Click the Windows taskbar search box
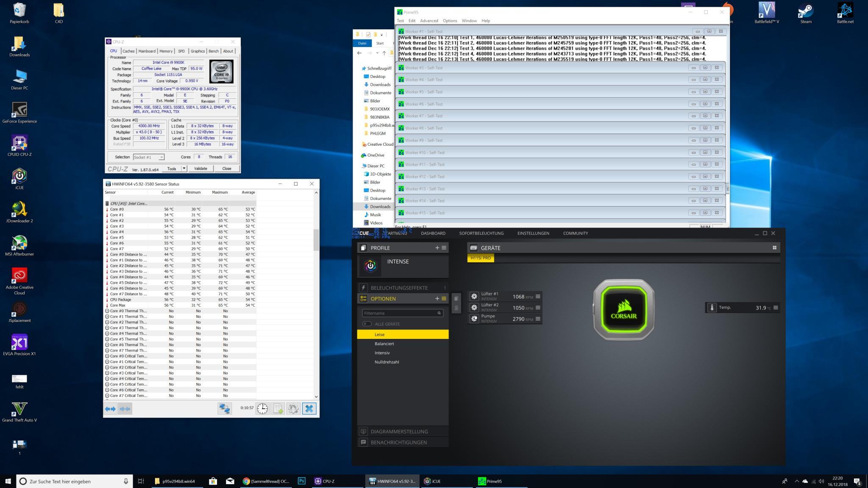Image resolution: width=868 pixels, height=488 pixels. tap(75, 481)
